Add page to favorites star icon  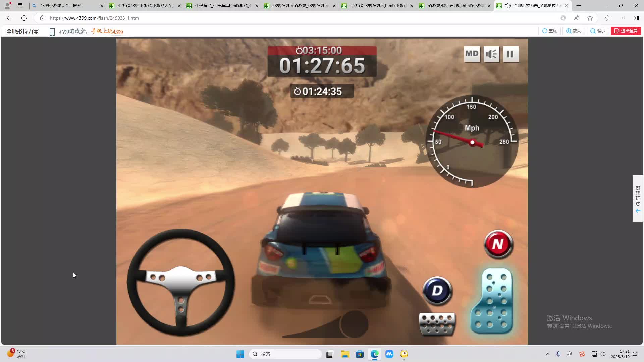point(590,18)
